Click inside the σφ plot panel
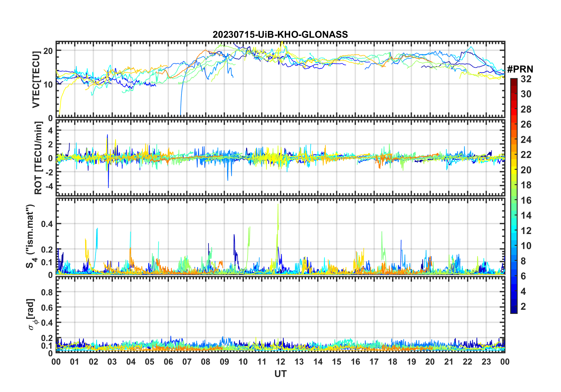Screen dimensions: 561x392 [280, 315]
